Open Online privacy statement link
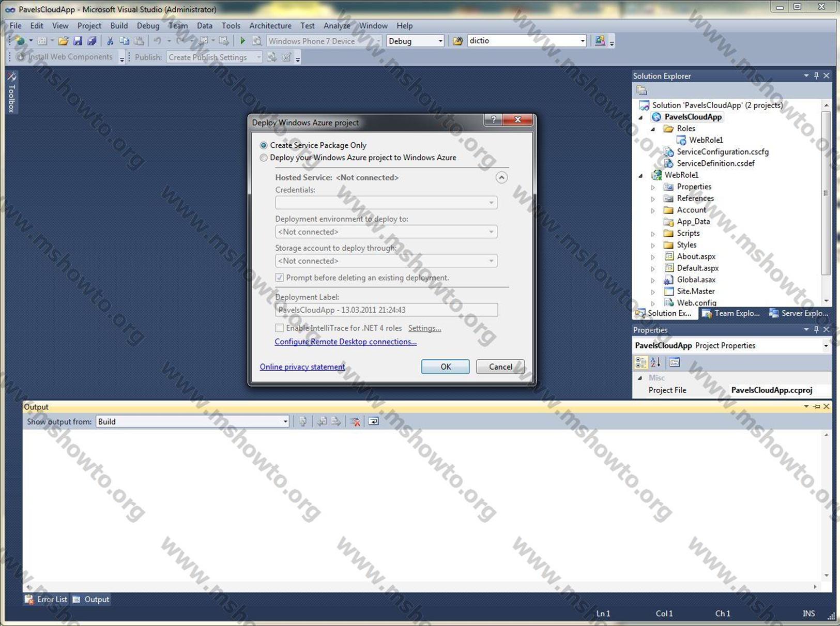The width and height of the screenshot is (840, 626). pyautogui.click(x=302, y=367)
